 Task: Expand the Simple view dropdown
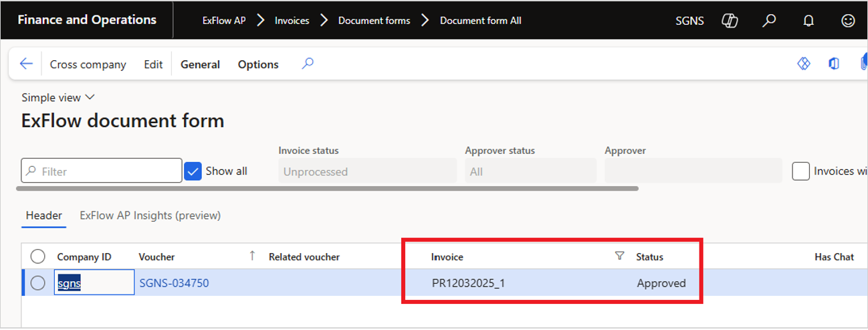(58, 98)
